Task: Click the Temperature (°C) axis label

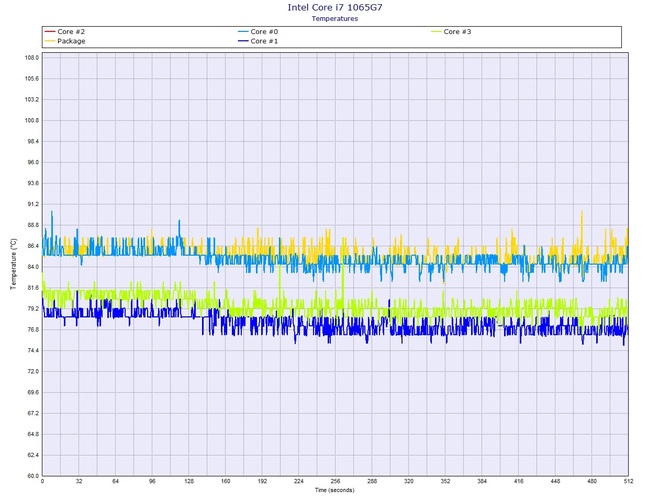Action: coord(13,264)
